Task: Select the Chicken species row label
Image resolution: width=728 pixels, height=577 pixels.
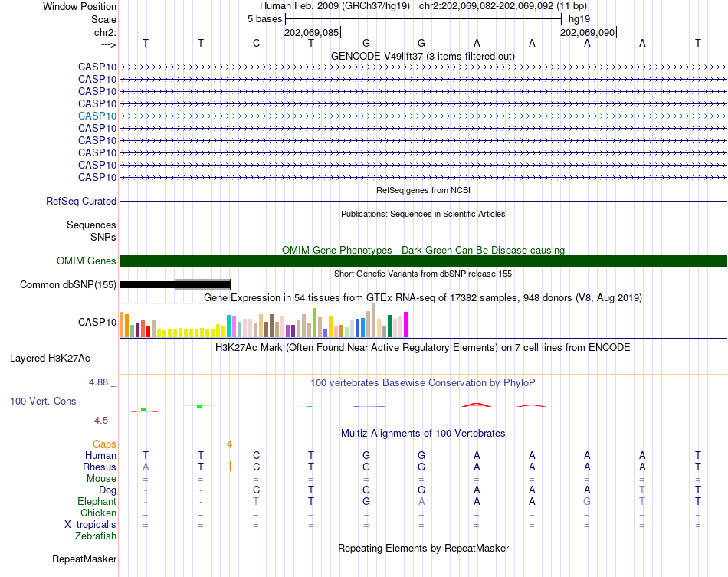Action: click(98, 513)
